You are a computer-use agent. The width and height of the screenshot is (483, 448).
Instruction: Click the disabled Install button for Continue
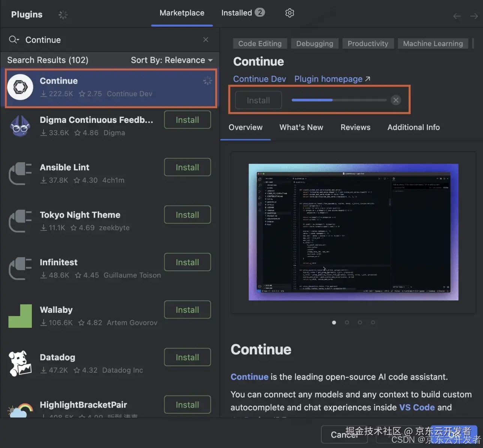click(258, 100)
